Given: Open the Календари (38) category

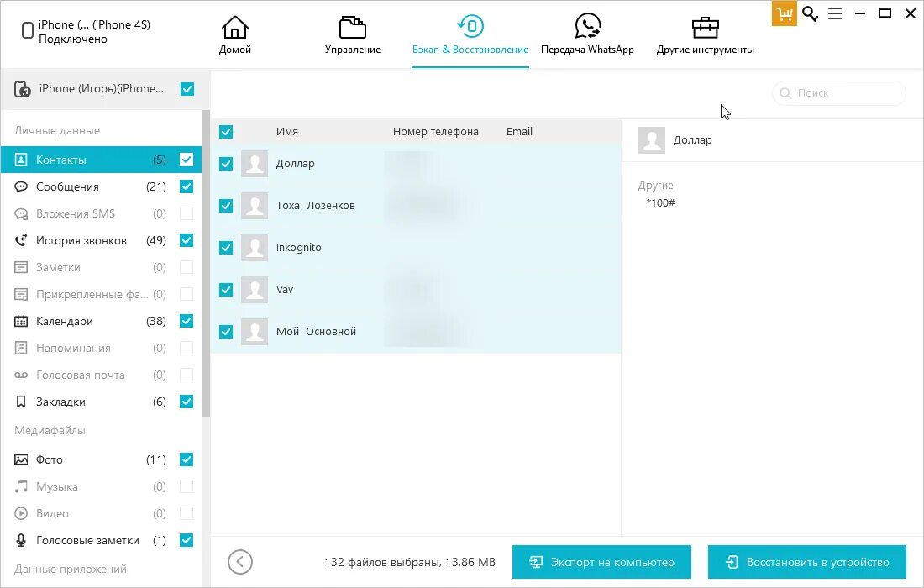Looking at the screenshot, I should point(101,321).
